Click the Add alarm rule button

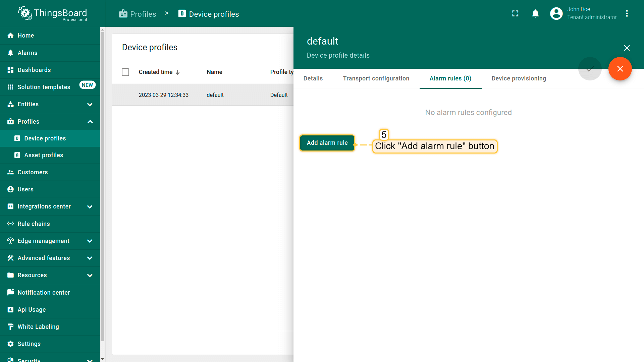(x=327, y=143)
